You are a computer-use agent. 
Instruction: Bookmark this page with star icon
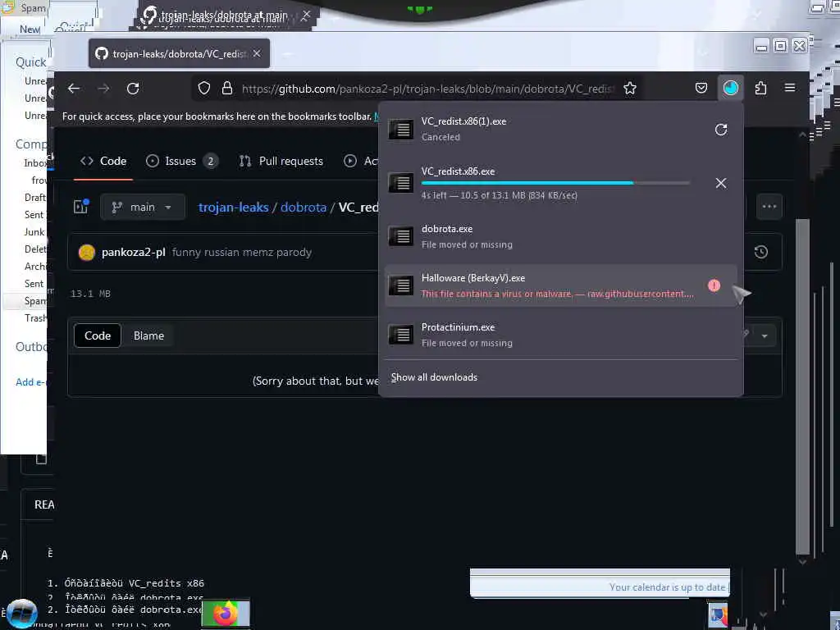630,89
